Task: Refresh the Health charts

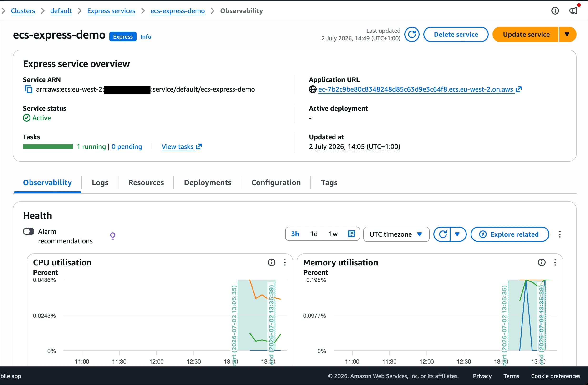Action: (442, 234)
